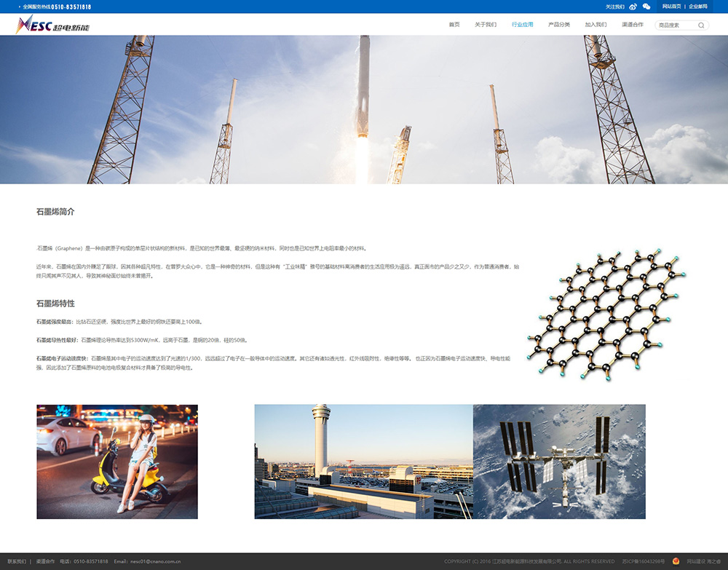The image size is (728, 570).
Task: Click 联系我们 in the footer
Action: tap(17, 561)
